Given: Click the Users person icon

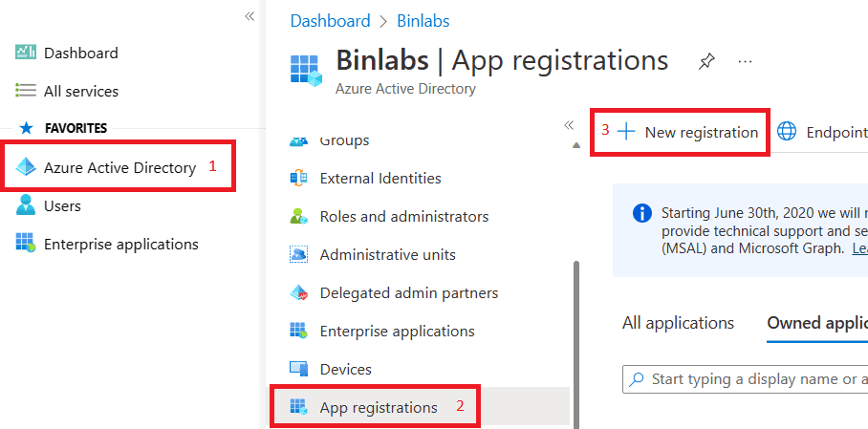Looking at the screenshot, I should coord(26,206).
